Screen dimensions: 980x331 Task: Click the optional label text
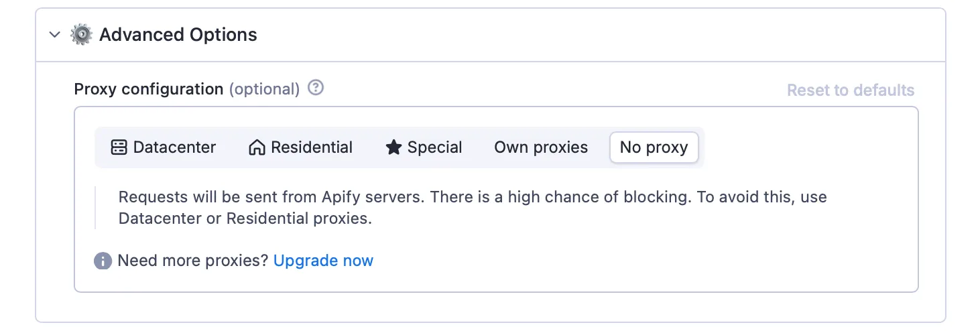click(264, 89)
